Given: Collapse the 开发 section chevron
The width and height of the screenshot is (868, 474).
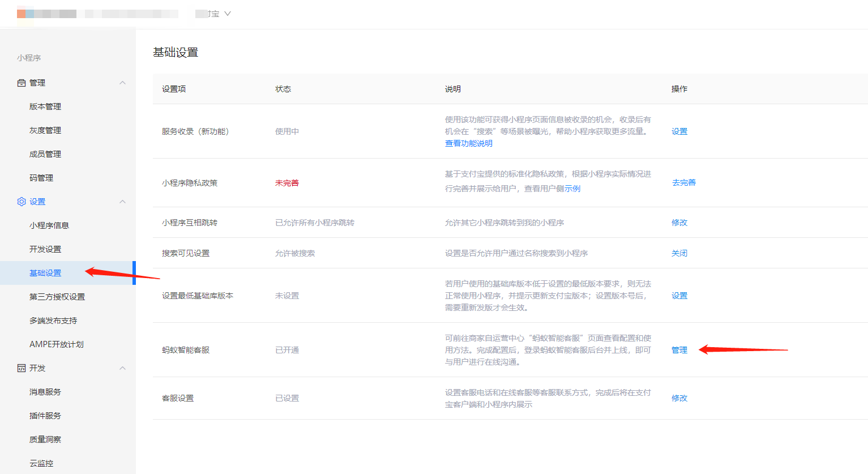Looking at the screenshot, I should tap(122, 368).
